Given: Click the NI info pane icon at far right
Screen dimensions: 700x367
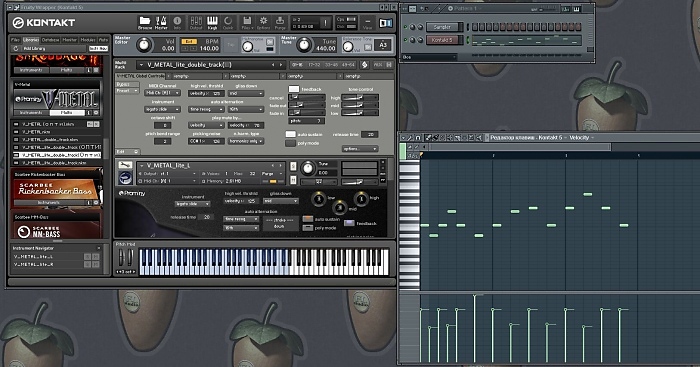Looking at the screenshot, I should [385, 22].
